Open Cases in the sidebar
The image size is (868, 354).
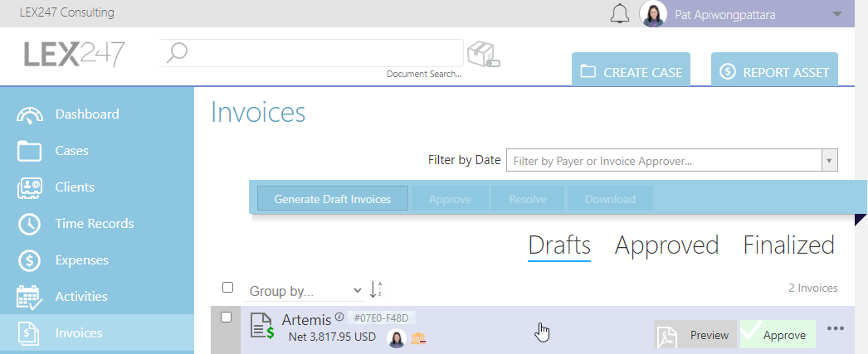click(97, 150)
